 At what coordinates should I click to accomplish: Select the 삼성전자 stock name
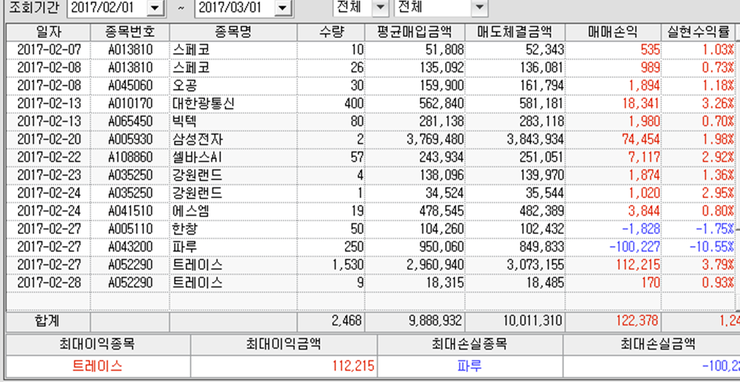197,140
